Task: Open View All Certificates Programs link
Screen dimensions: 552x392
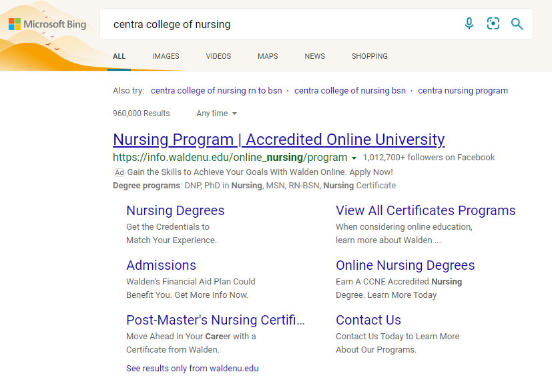Action: coord(425,210)
